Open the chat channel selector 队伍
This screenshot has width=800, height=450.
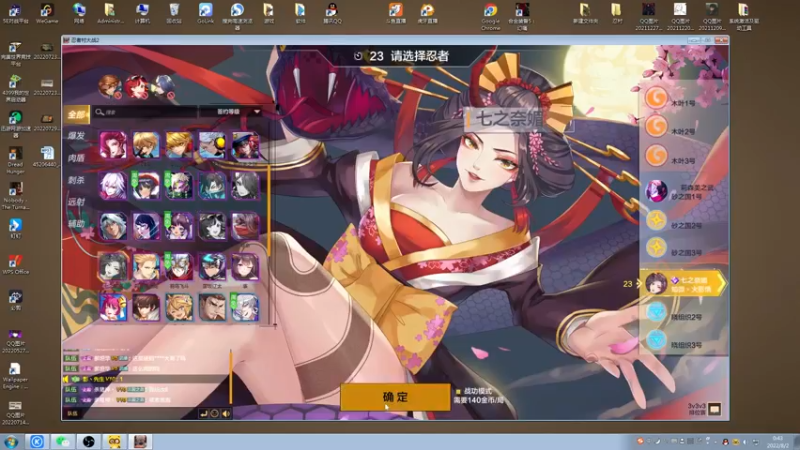72,413
